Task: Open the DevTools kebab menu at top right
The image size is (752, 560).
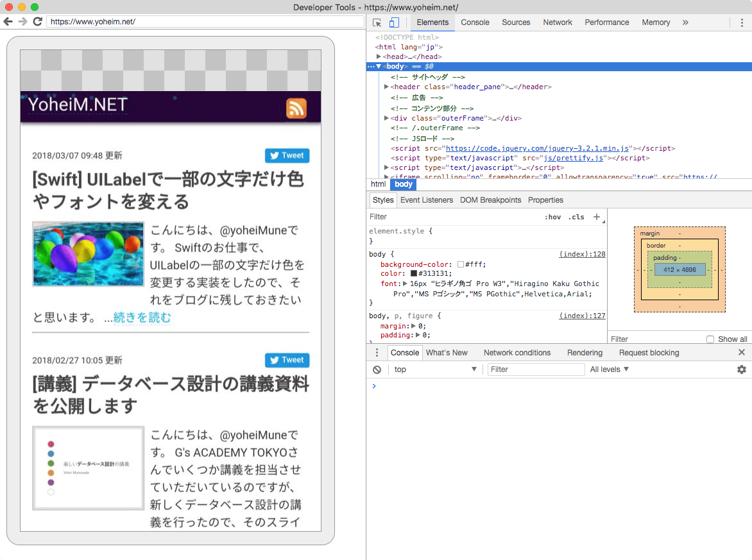Action: click(x=742, y=22)
